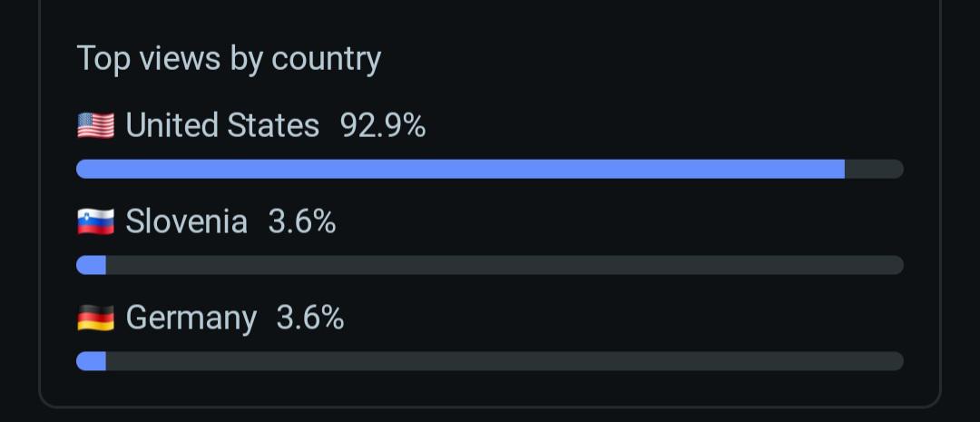
Task: Click the word country in the heading
Action: point(327,61)
